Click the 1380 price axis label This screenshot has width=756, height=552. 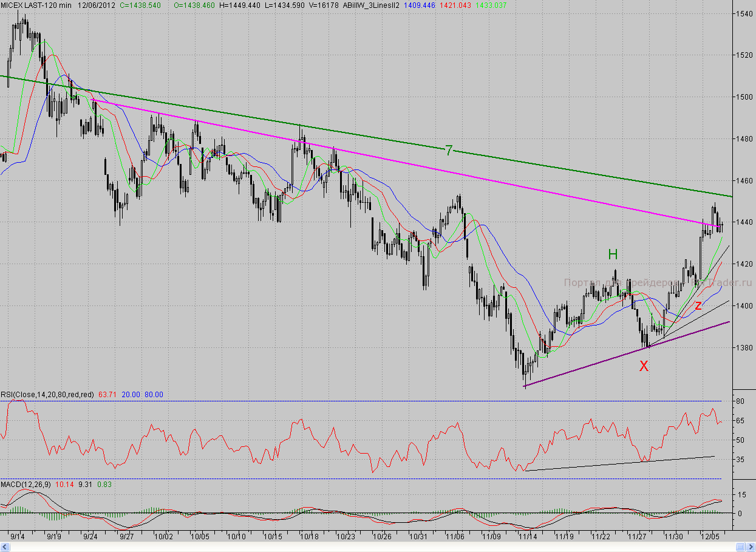pos(743,347)
